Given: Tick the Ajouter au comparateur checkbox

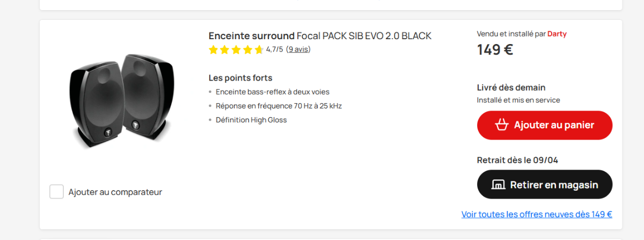Looking at the screenshot, I should point(57,192).
